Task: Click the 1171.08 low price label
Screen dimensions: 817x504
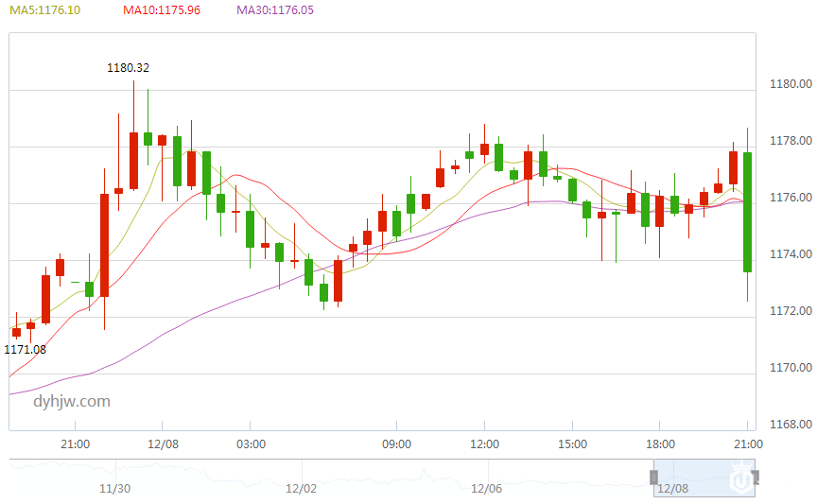Action: coord(26,349)
